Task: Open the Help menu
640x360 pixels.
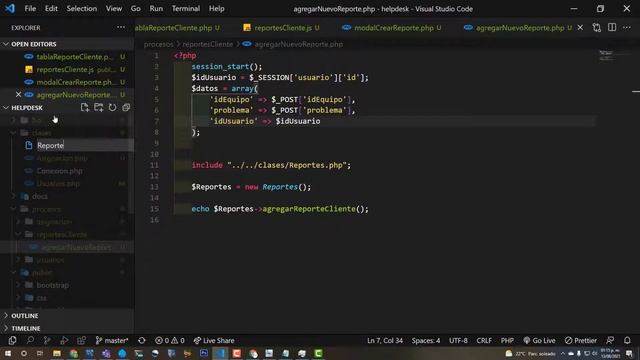Action: pos(217,9)
